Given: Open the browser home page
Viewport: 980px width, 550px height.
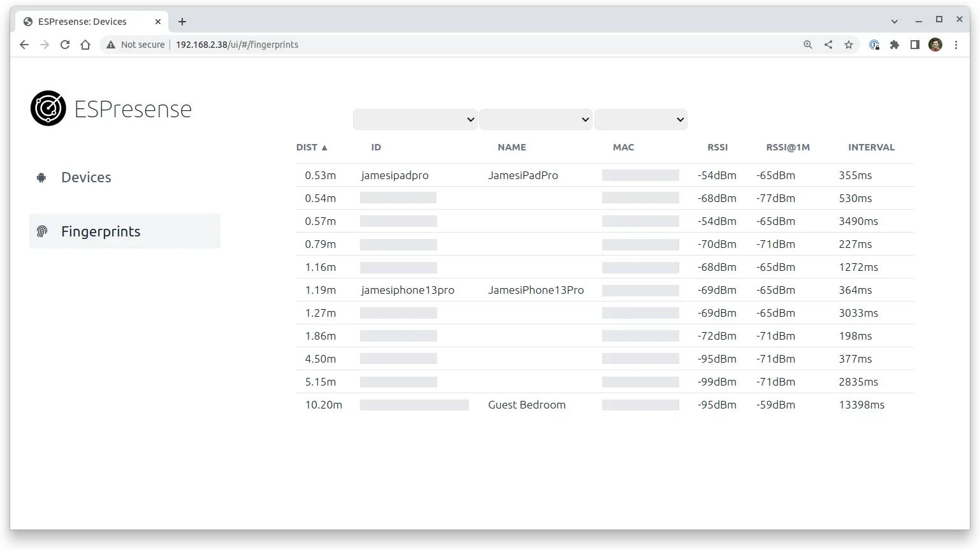Looking at the screenshot, I should pyautogui.click(x=85, y=45).
